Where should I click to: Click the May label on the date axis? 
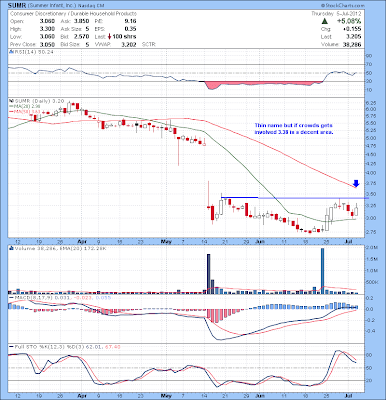(166, 241)
